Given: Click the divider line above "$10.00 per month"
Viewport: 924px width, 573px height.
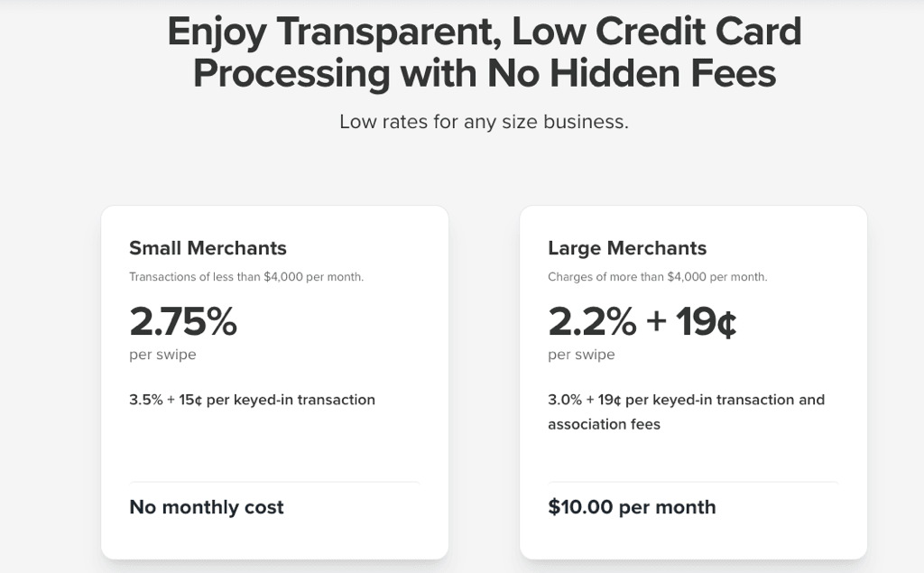Looking at the screenshot, I should 692,482.
